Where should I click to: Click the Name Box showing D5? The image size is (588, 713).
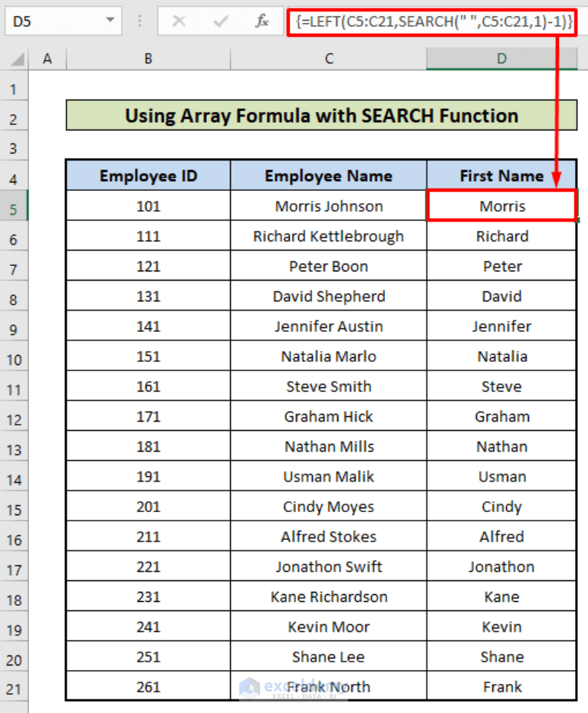(x=63, y=21)
